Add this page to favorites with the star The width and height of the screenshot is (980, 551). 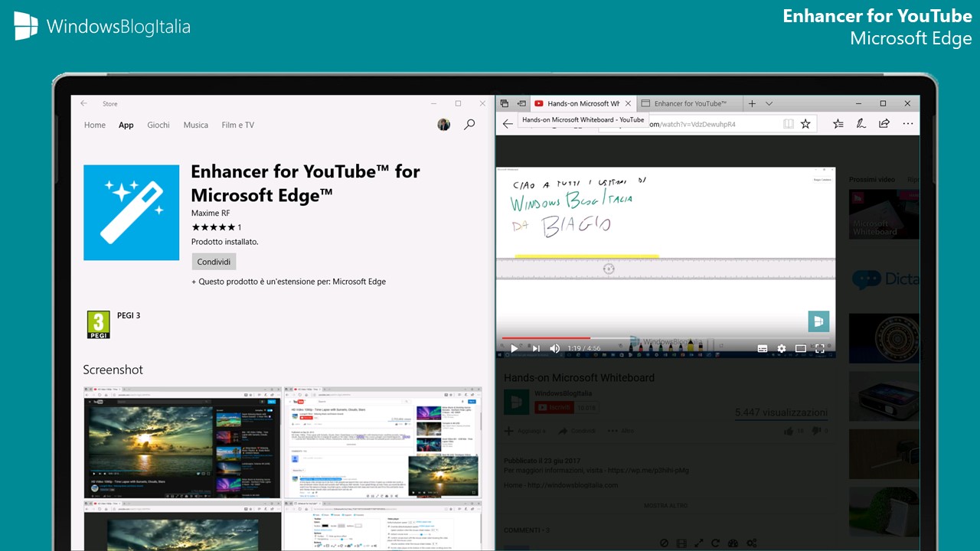point(805,123)
